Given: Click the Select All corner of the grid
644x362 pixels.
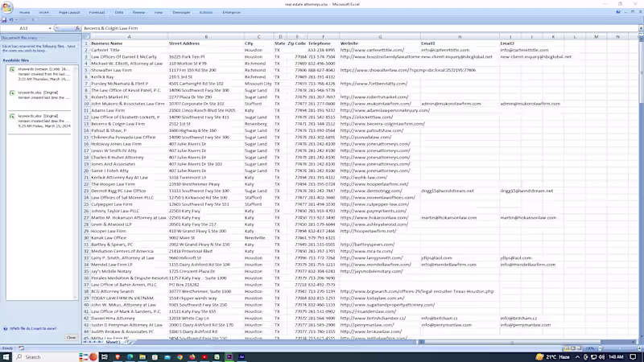Looking at the screenshot, I should (86, 37).
